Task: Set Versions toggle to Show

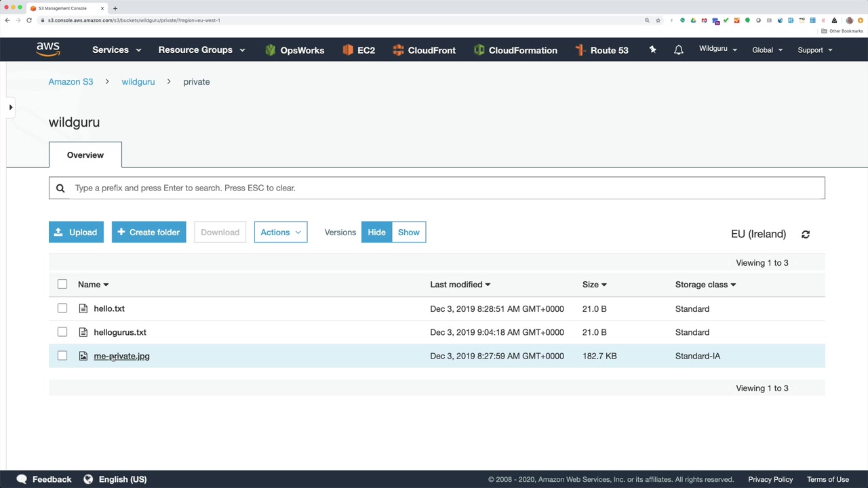Action: [409, 232]
